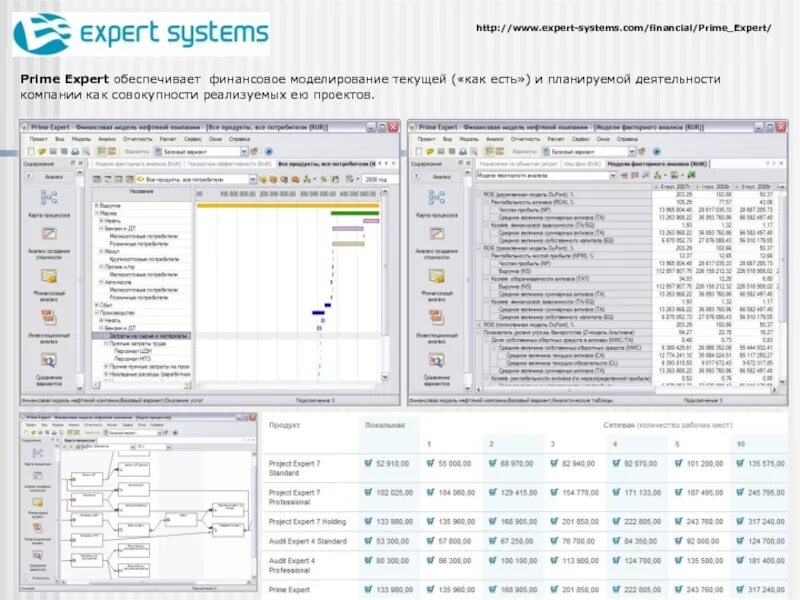Add Audit Expert 4 Standard local 53 300,00 cart

(x=368, y=541)
